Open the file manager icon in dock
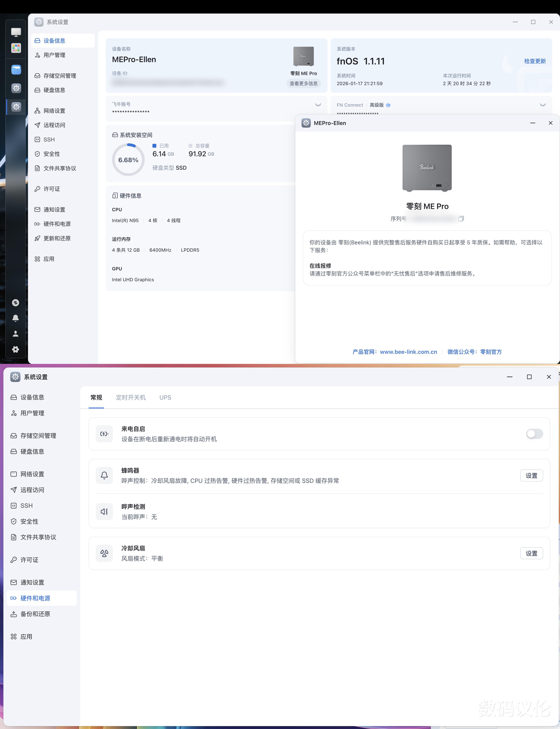The width and height of the screenshot is (560, 729). (x=16, y=70)
